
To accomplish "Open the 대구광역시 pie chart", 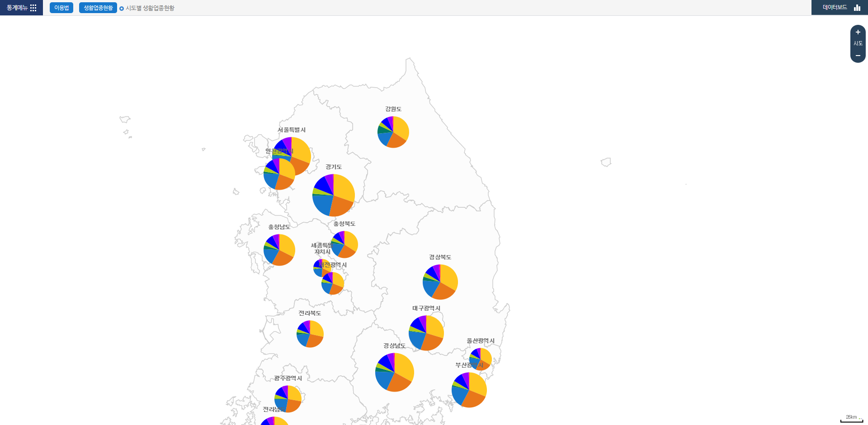I will 426,333.
